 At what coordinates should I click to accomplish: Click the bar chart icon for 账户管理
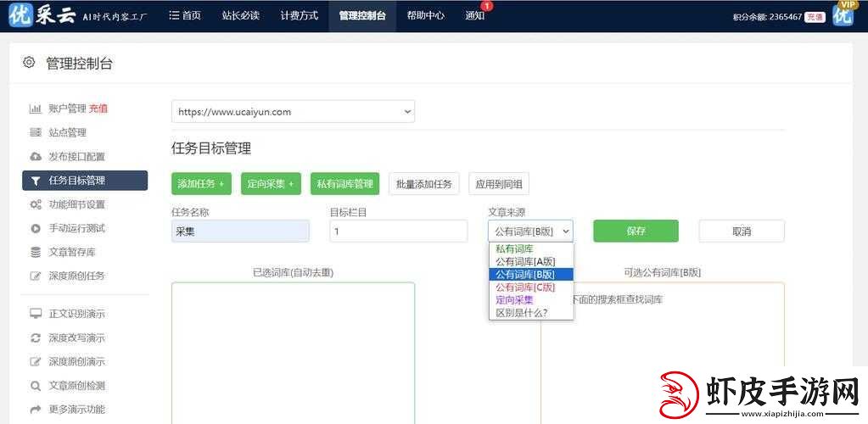[x=36, y=109]
